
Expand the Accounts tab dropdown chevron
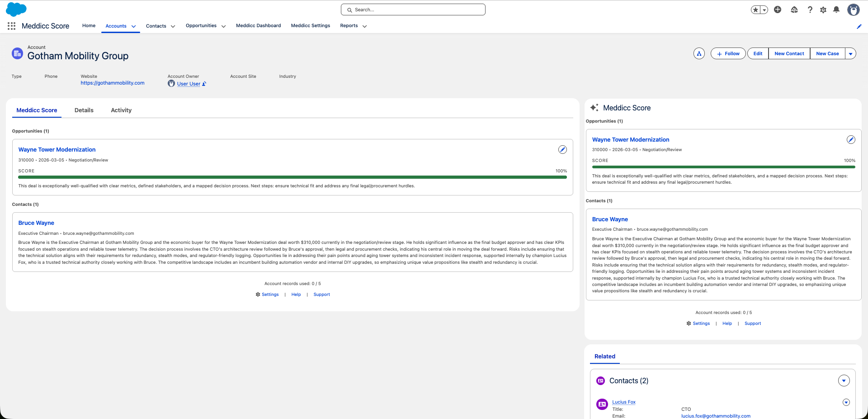click(133, 26)
